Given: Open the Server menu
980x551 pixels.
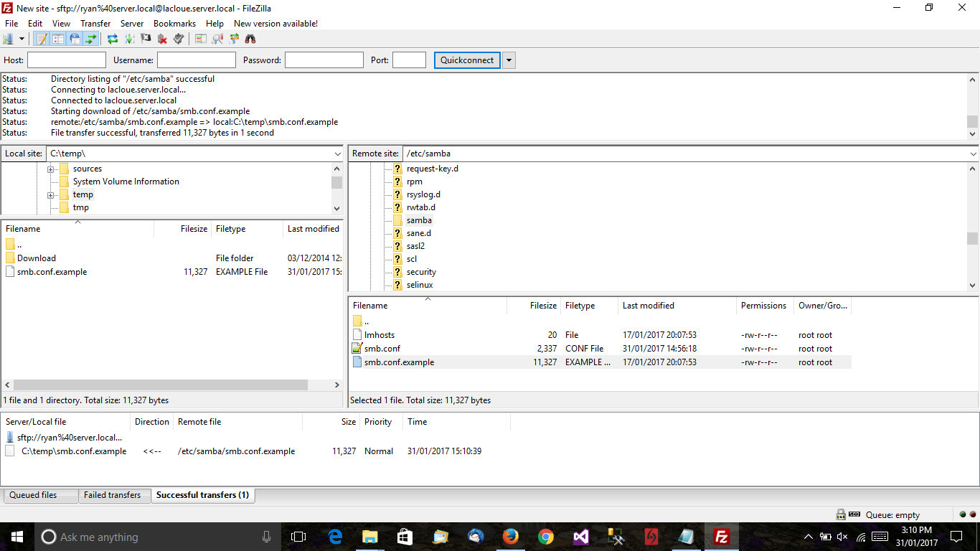Looking at the screenshot, I should (132, 24).
